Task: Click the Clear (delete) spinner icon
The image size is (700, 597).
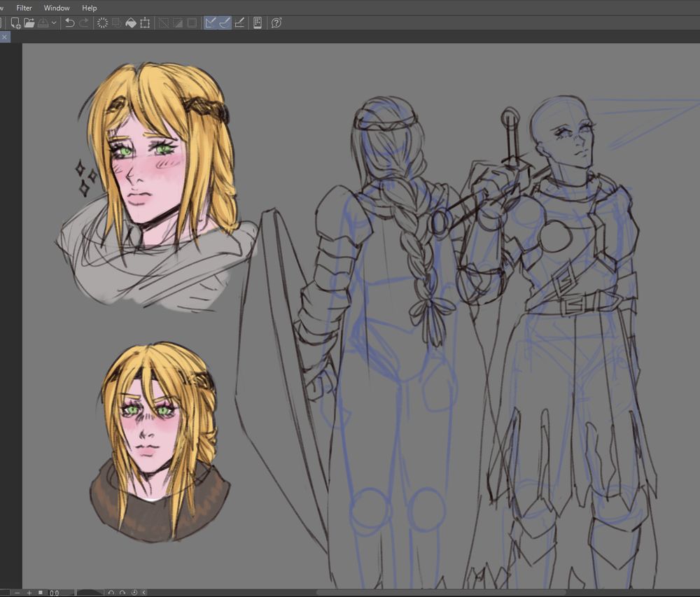Action: [x=102, y=23]
